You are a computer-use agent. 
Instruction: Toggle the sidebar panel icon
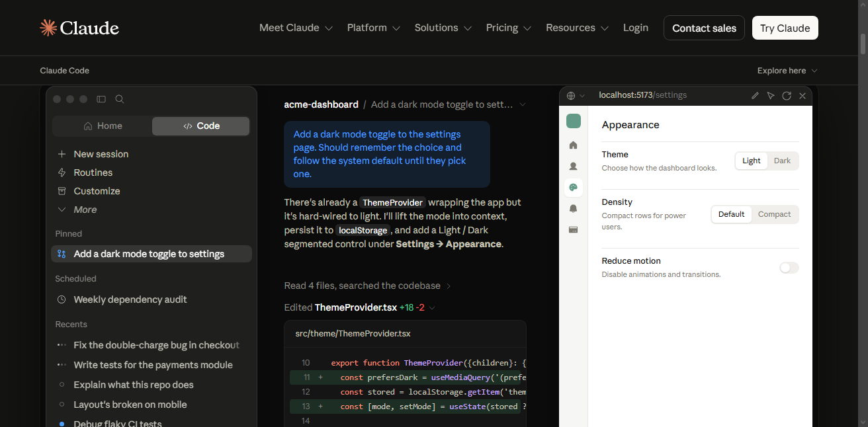(101, 99)
